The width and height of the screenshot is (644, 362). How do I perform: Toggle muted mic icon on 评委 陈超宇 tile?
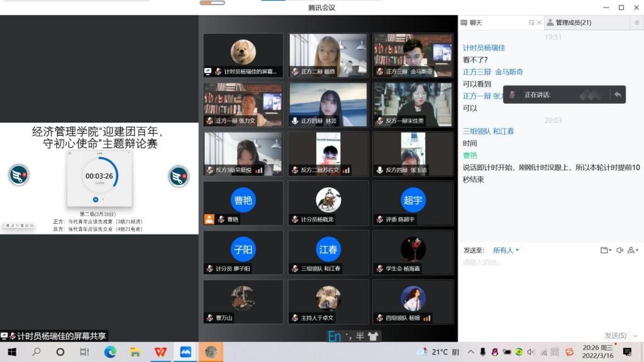(380, 219)
